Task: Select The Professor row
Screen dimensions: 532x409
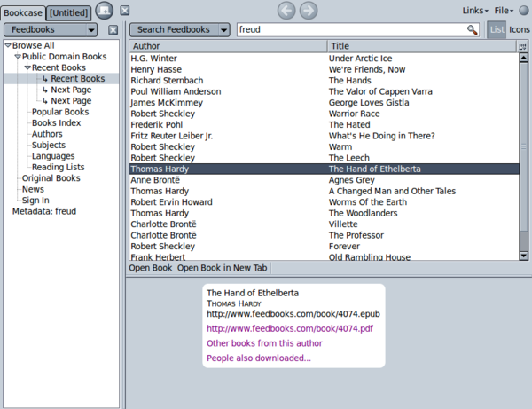Action: (324, 235)
